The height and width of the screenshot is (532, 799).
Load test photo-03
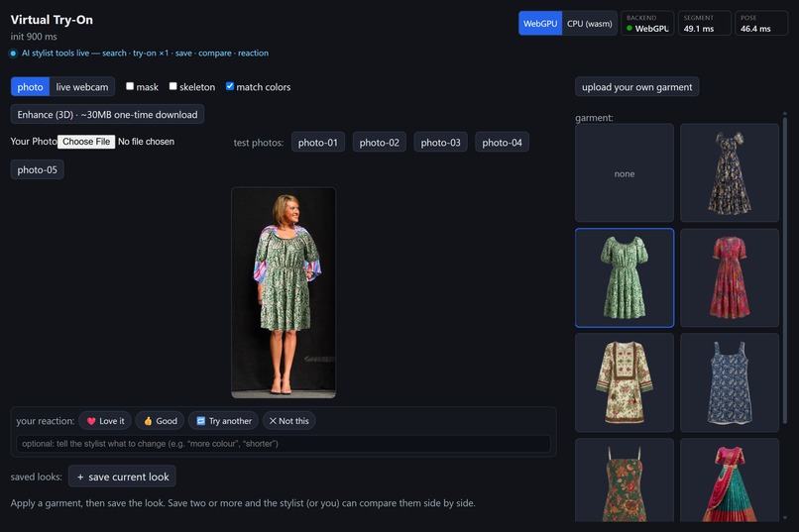click(440, 142)
